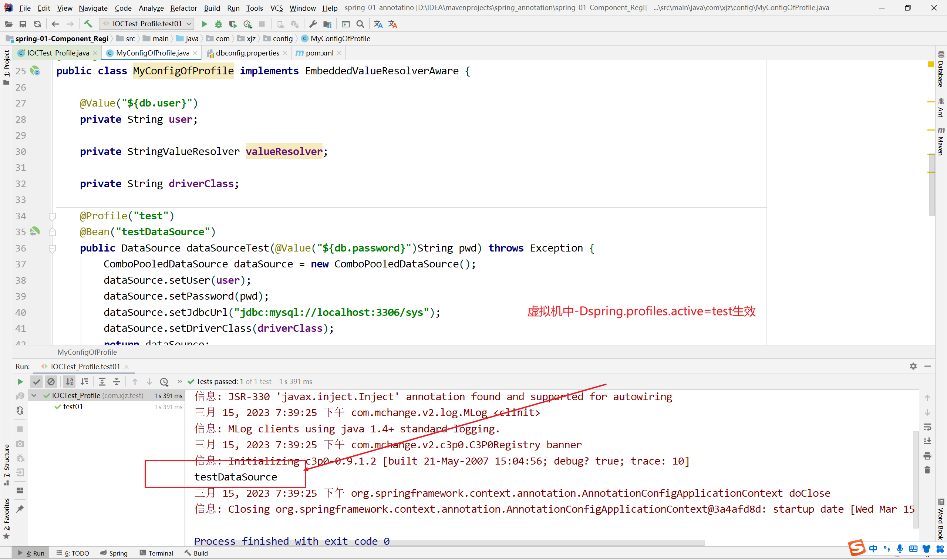Rerun the test in the Run panel
947x560 pixels.
20,381
